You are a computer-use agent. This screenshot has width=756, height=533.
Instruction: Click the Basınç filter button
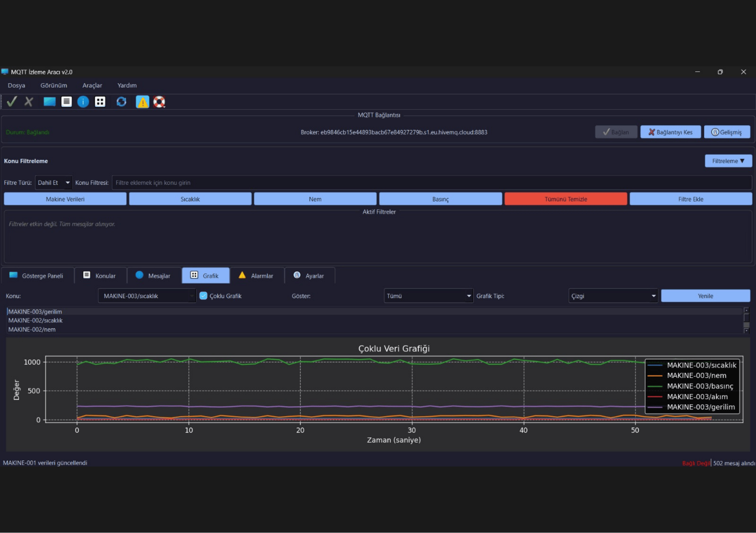[441, 199]
